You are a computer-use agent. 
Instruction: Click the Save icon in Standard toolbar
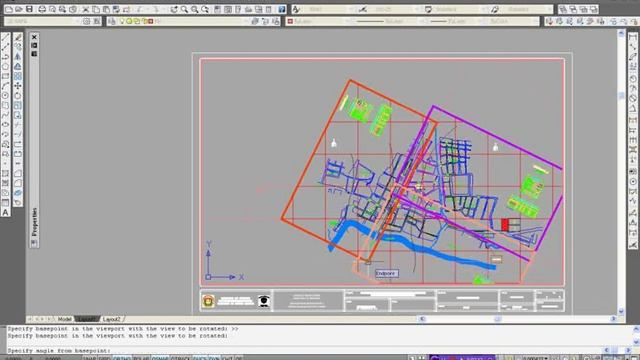click(29, 9)
